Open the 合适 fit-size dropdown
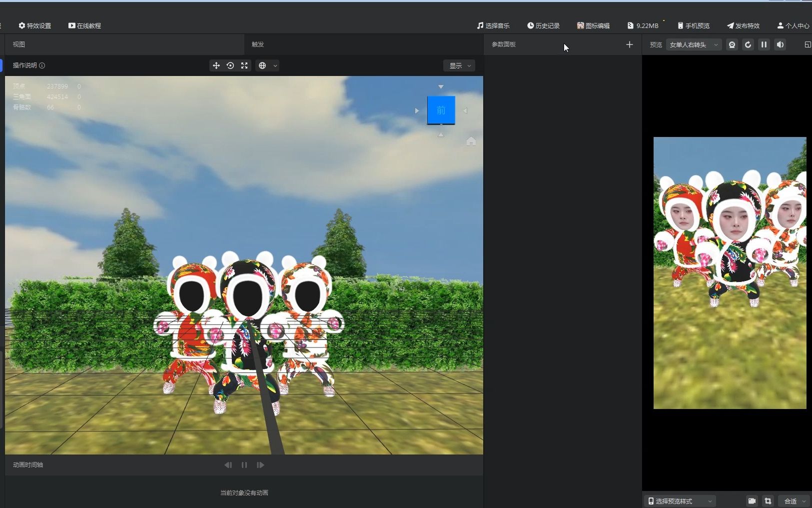This screenshot has height=508, width=812. (795, 501)
